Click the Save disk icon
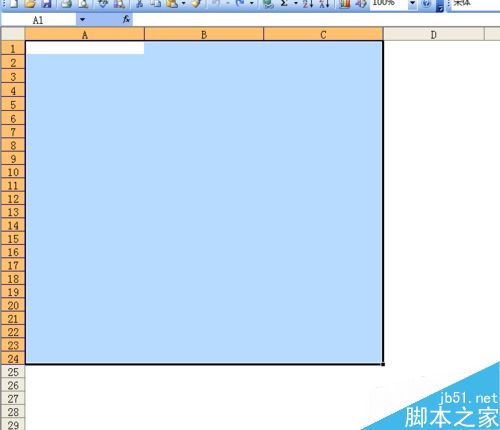The height and width of the screenshot is (430, 500). point(46,3)
